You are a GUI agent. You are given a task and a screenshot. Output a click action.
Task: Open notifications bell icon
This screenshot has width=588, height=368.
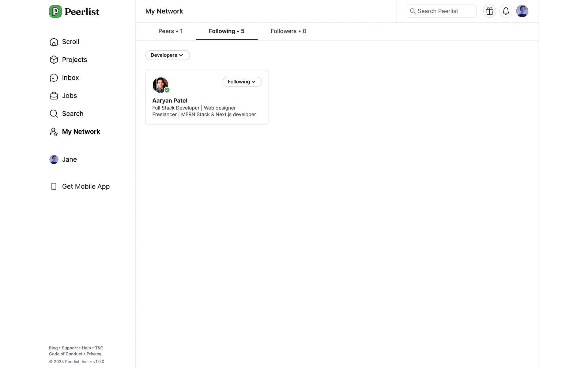point(506,11)
